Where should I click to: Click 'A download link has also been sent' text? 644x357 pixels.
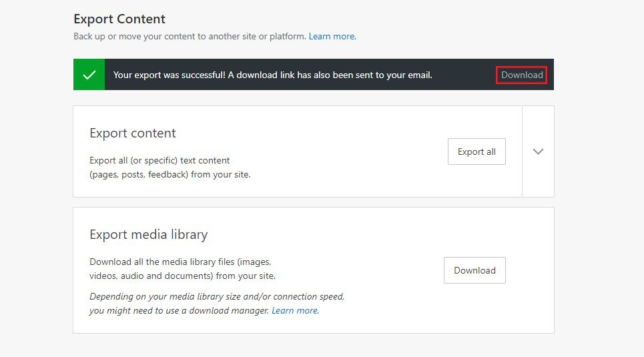330,75
